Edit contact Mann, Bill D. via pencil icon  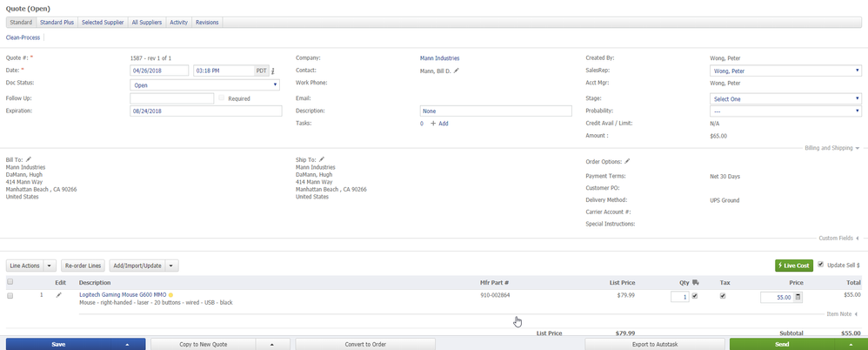tap(457, 70)
